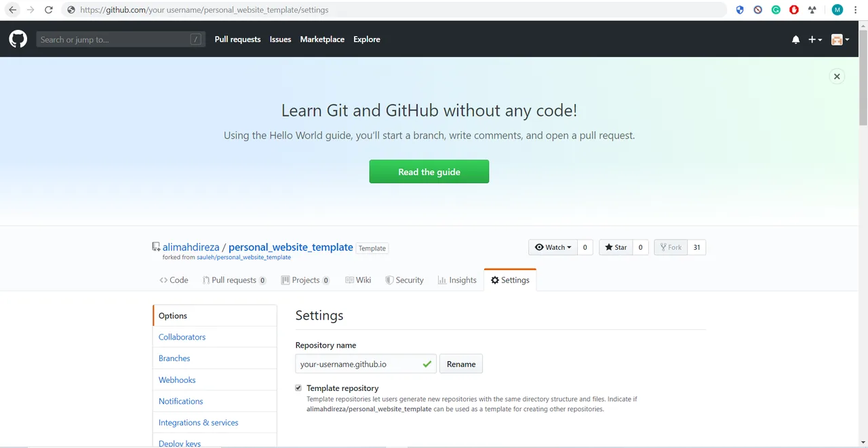Click the Fork button

tap(670, 247)
